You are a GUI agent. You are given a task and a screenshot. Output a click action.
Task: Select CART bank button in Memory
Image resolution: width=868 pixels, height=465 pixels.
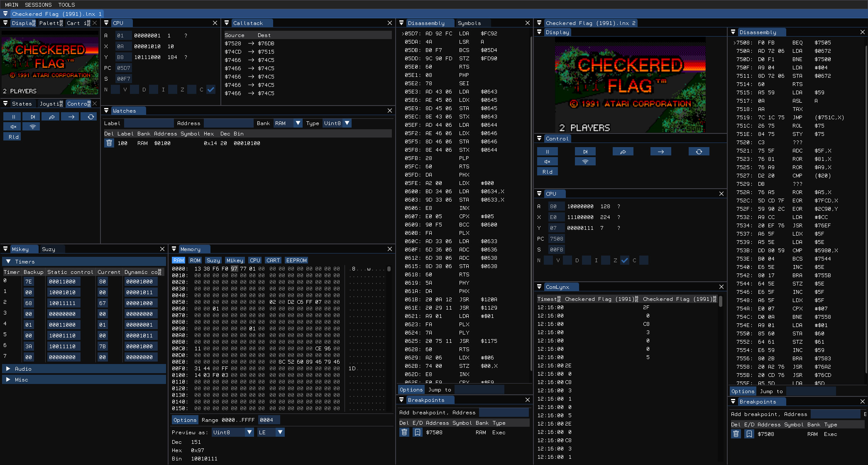(x=273, y=260)
